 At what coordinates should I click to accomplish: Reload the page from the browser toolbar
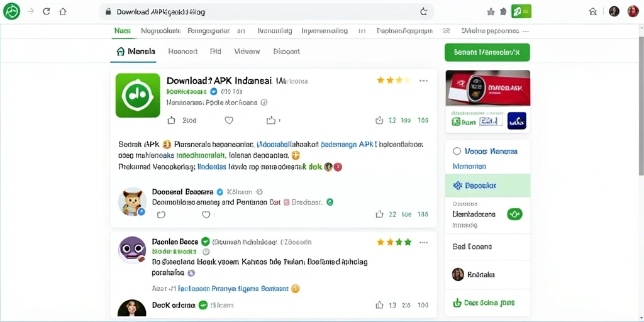[x=47, y=11]
